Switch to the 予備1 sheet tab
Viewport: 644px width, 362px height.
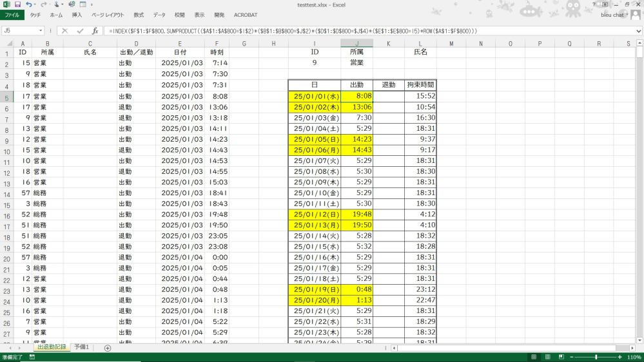81,347
